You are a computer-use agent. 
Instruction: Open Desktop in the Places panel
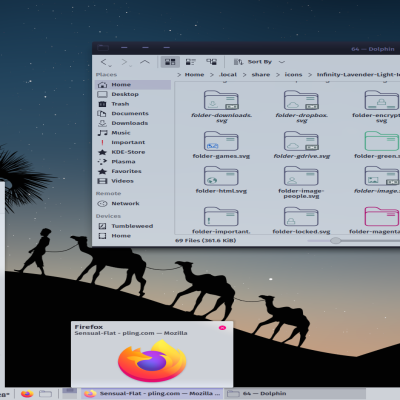click(x=133, y=94)
